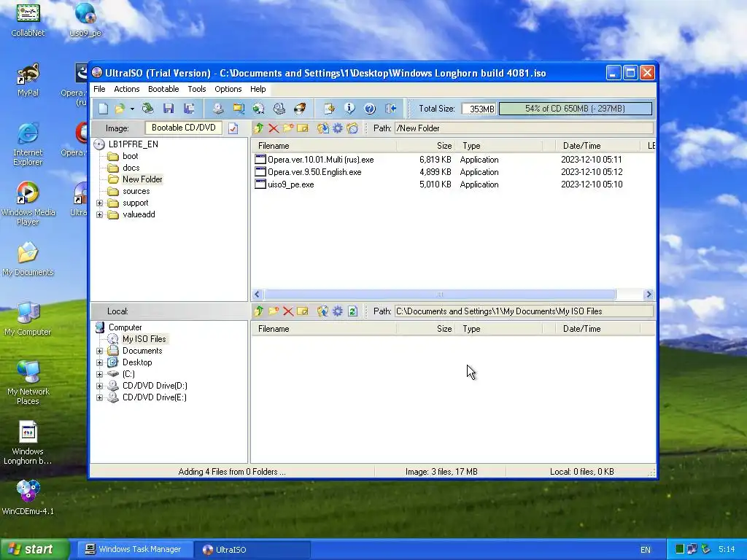Image resolution: width=747 pixels, height=560 pixels.
Task: Click the Save floppy-disk toolbar icon
Action: pyautogui.click(x=169, y=109)
